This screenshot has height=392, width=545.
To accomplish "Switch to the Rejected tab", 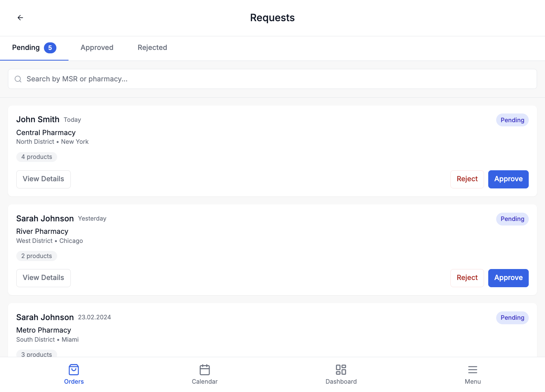I will coord(152,48).
